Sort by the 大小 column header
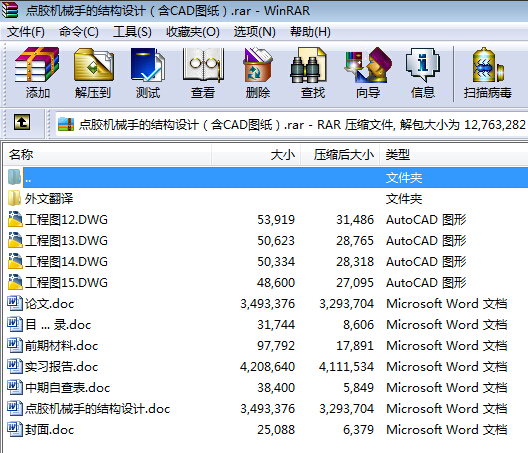The height and width of the screenshot is (453, 528). point(256,155)
